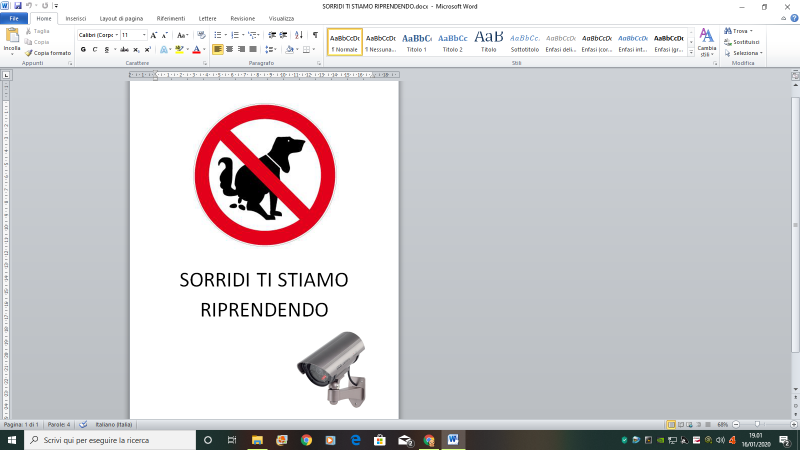
Task: Toggle center text alignment
Action: click(230, 49)
